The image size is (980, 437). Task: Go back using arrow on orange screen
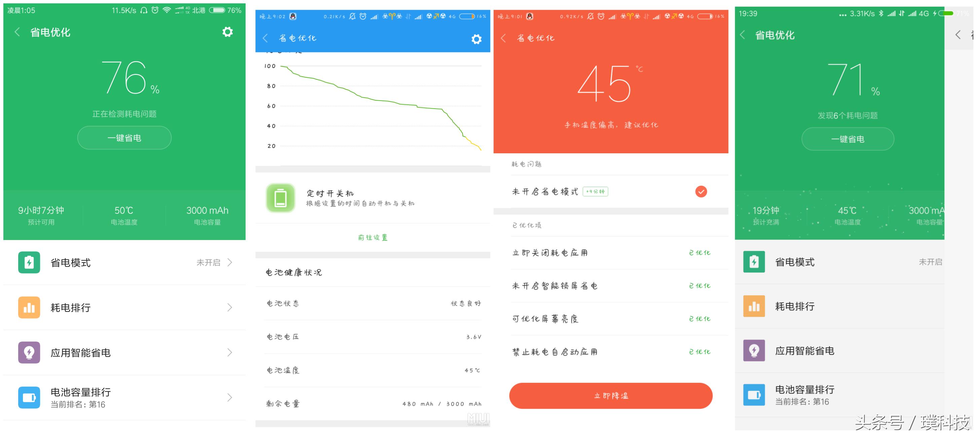point(503,38)
